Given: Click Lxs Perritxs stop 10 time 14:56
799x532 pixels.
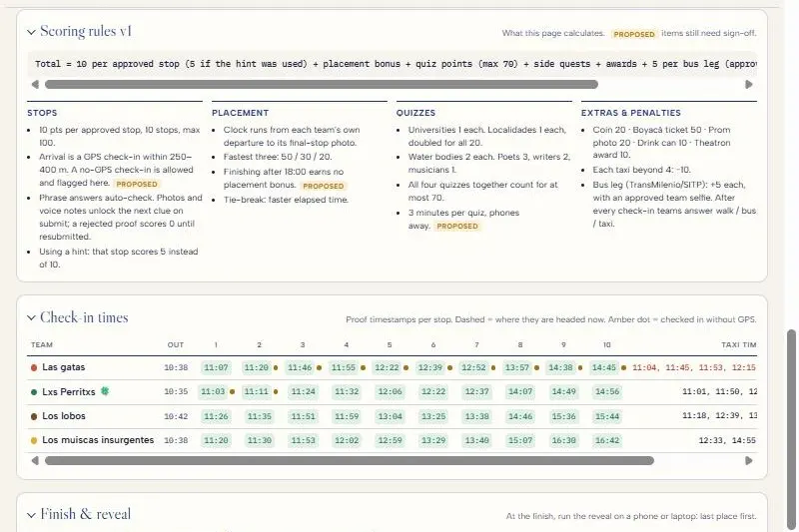Looking at the screenshot, I should (607, 392).
